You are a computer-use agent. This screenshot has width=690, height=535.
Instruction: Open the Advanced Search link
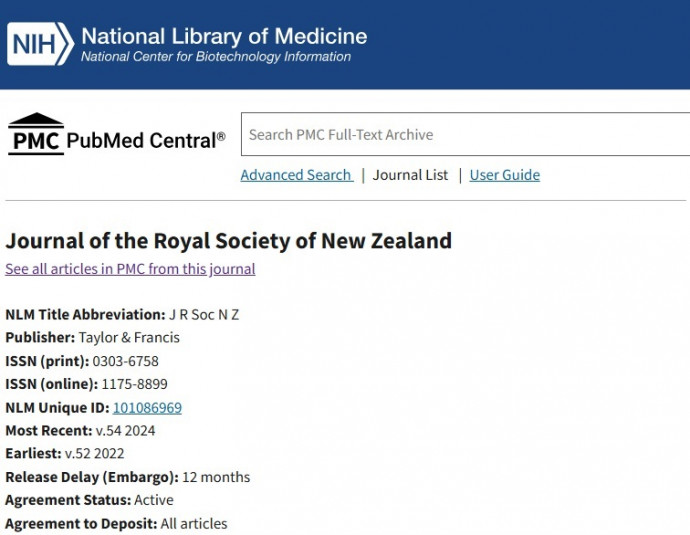click(x=296, y=175)
